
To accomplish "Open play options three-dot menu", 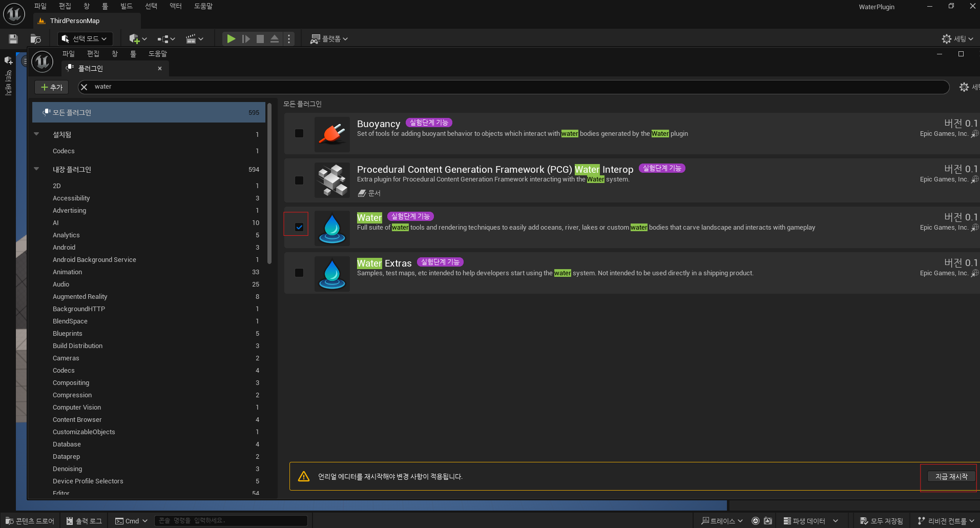I will (x=289, y=39).
